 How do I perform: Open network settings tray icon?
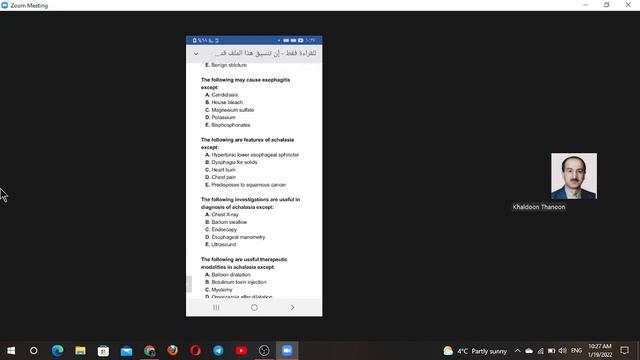(540, 351)
